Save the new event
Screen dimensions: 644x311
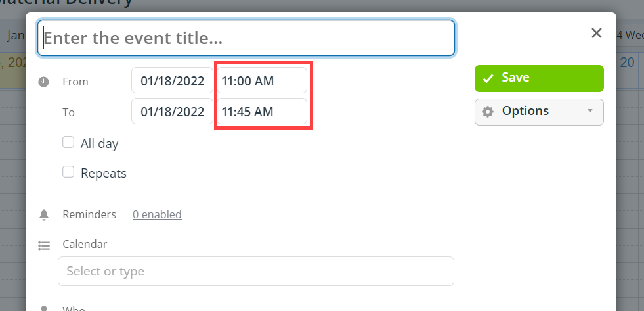point(539,78)
